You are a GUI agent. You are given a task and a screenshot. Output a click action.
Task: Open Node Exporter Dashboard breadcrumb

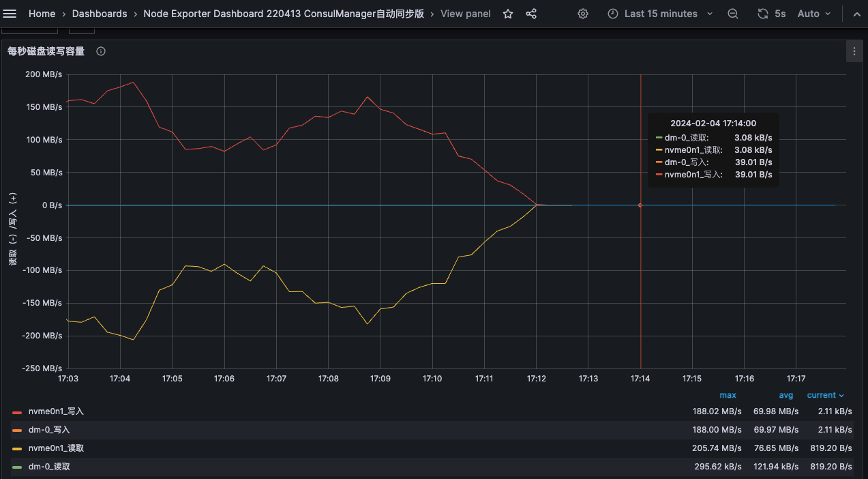284,14
